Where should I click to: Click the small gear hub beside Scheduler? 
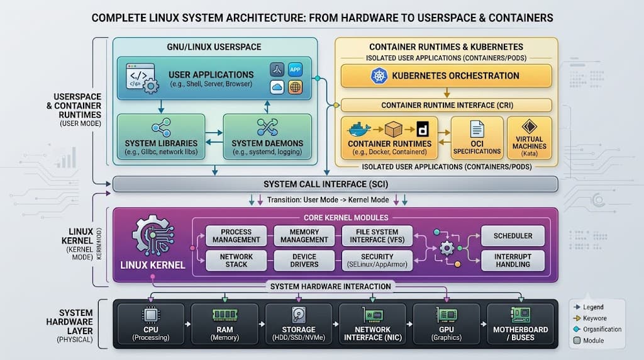tap(447, 248)
